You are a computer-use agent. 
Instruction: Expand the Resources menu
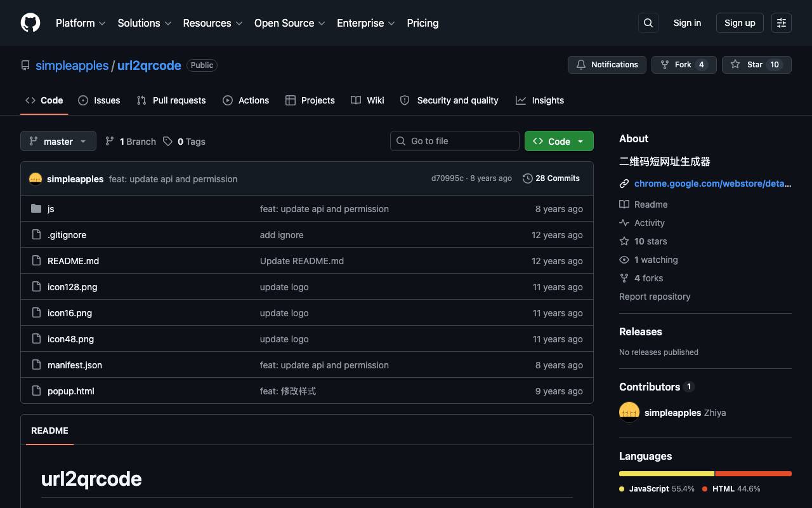pyautogui.click(x=213, y=23)
